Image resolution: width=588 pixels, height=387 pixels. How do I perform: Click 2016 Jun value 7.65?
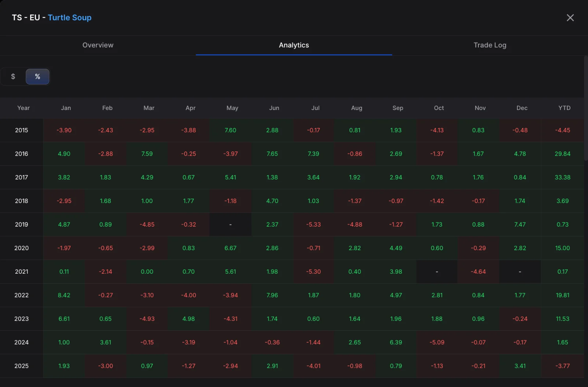(x=272, y=154)
